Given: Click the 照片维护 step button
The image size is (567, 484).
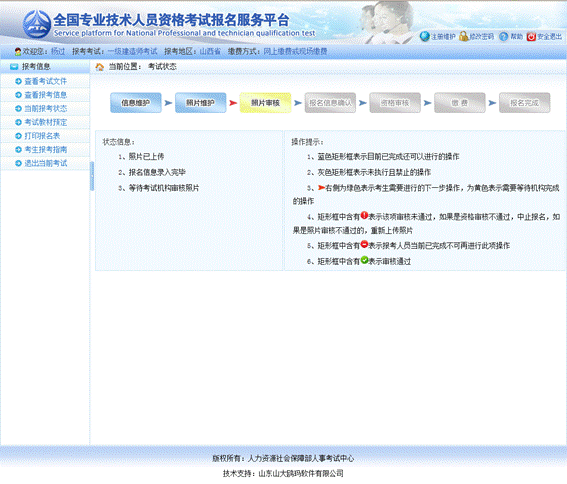Looking at the screenshot, I should pyautogui.click(x=200, y=103).
